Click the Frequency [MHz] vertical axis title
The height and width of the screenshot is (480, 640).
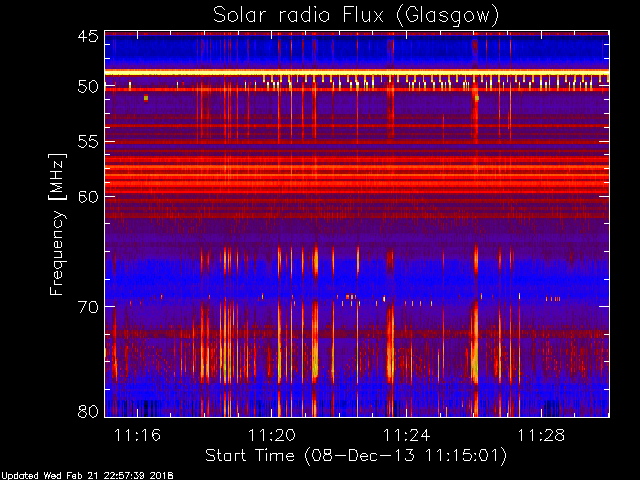coord(57,224)
